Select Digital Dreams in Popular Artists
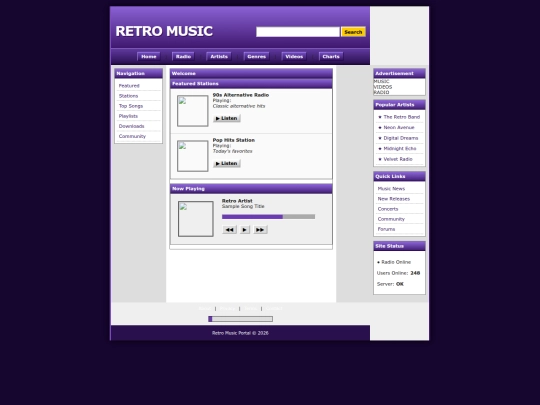 401,138
